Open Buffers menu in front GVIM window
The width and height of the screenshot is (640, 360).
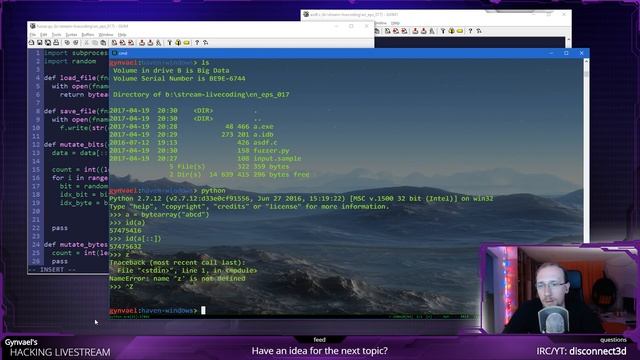tap(88, 35)
